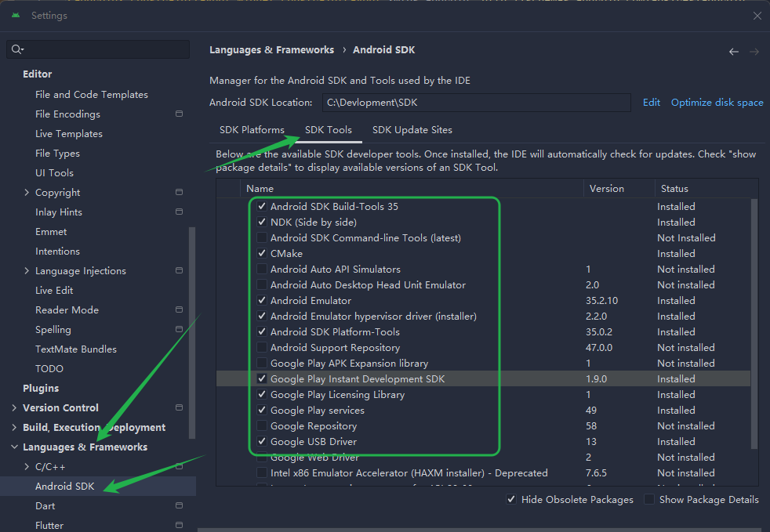Check Android Auto Desktop Head Unit Emulator

[x=262, y=285]
